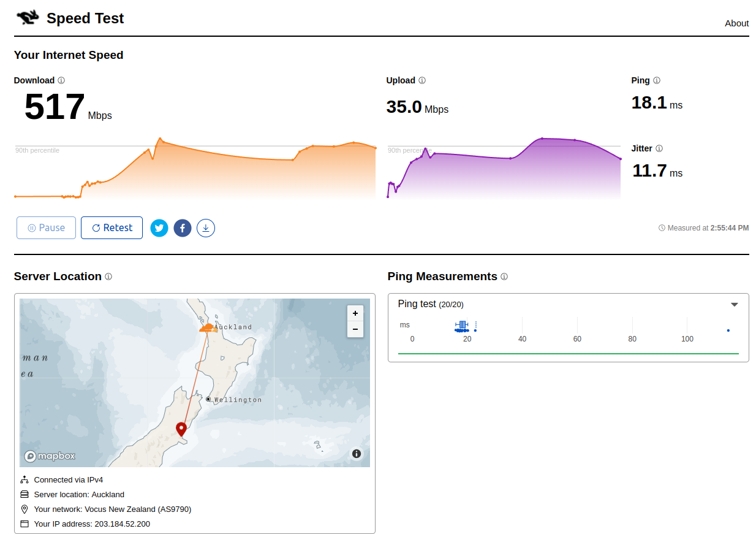Click the Speed Test rabbit logo
The image size is (756, 534).
(27, 18)
